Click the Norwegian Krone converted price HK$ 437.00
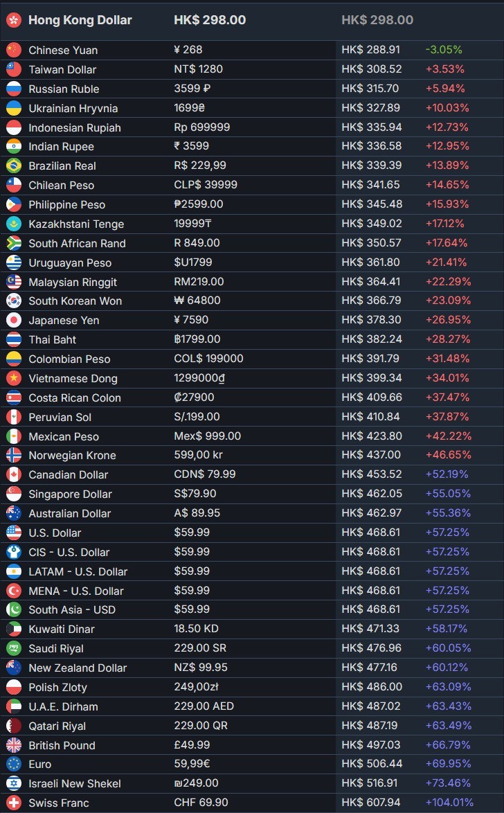The image size is (504, 813). (370, 455)
